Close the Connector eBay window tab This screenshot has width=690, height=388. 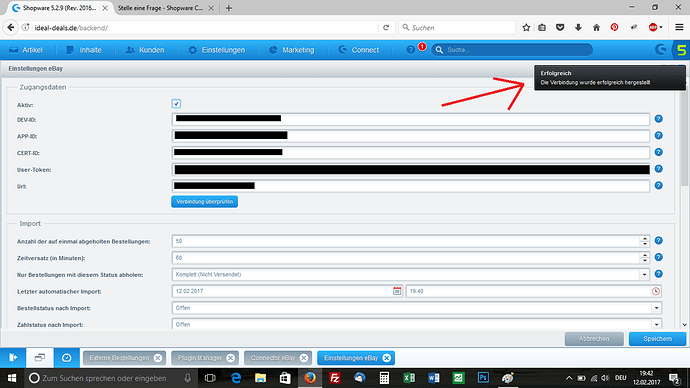pyautogui.click(x=304, y=358)
